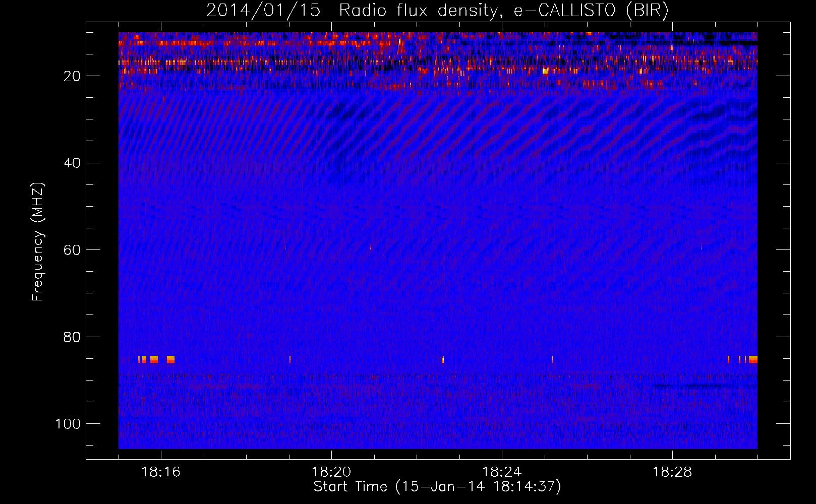Image resolution: width=816 pixels, height=504 pixels.
Task: Click the 18:20 time tick label
Action: [331, 472]
